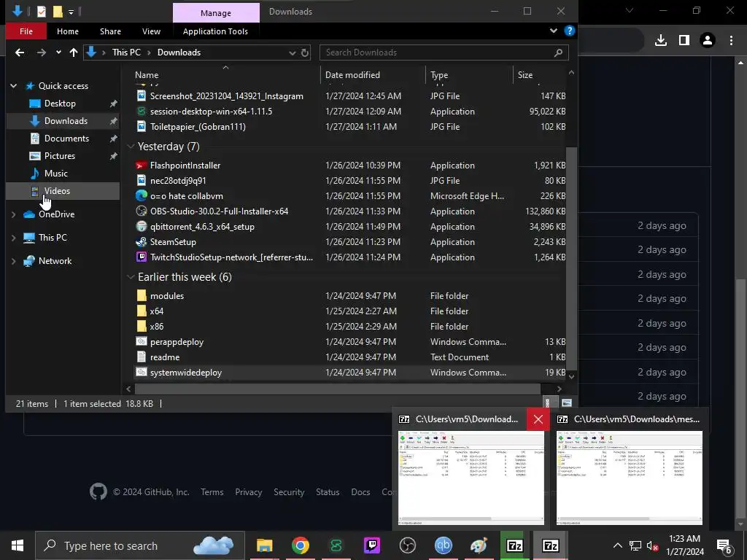Image resolution: width=747 pixels, height=560 pixels.
Task: Open Documents in Quick access
Action: pos(66,139)
